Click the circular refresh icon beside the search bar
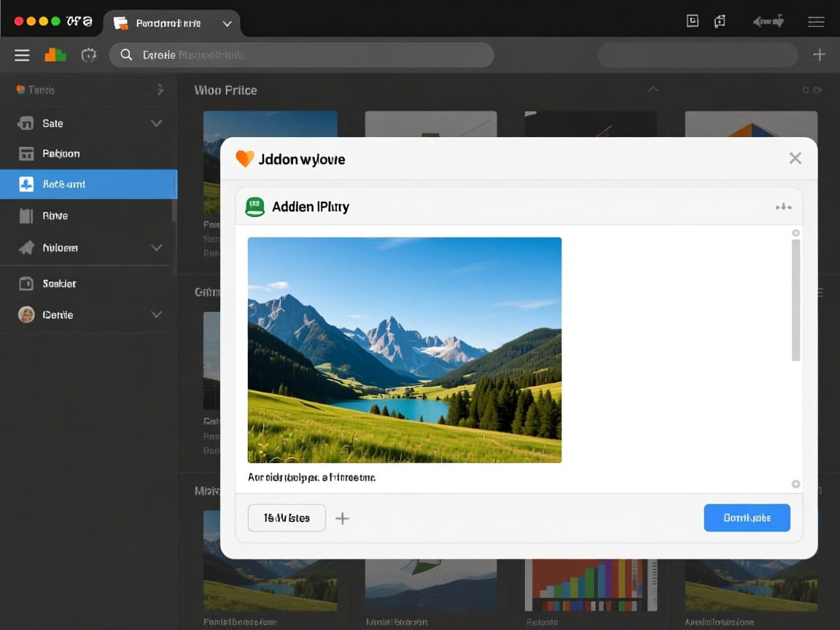The height and width of the screenshot is (630, 840). [89, 55]
